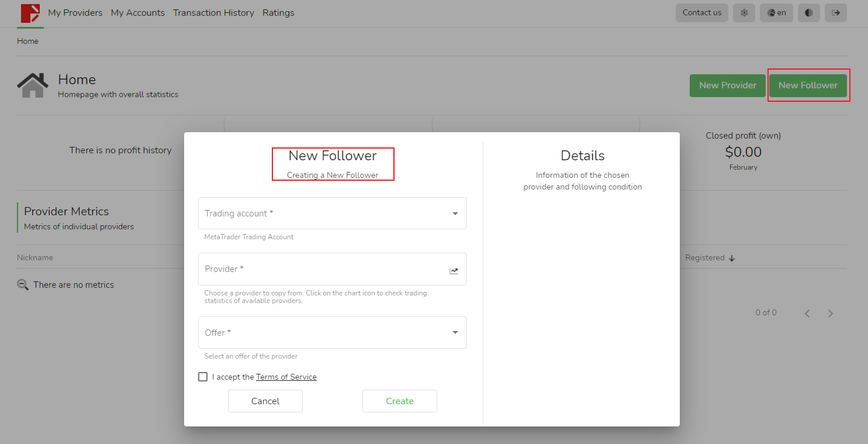Toggle dark mode contrast icon
This screenshot has height=444, width=868.
pyautogui.click(x=808, y=13)
